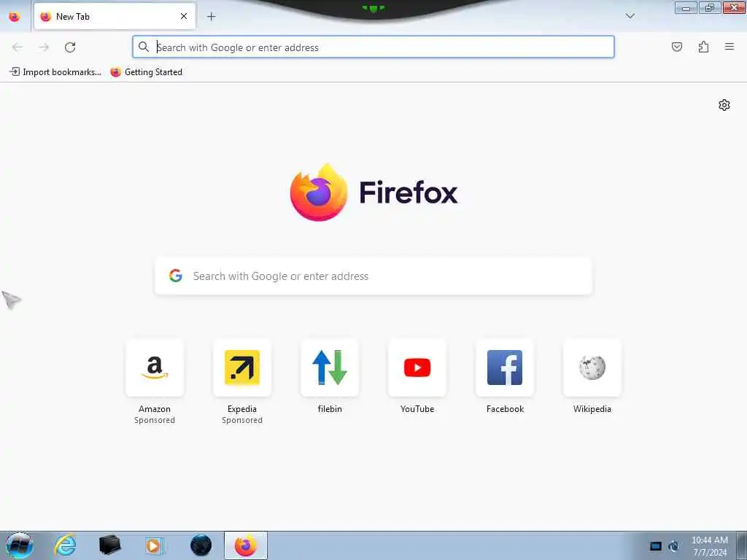This screenshot has width=747, height=560.
Task: Reload the current page
Action: [70, 47]
